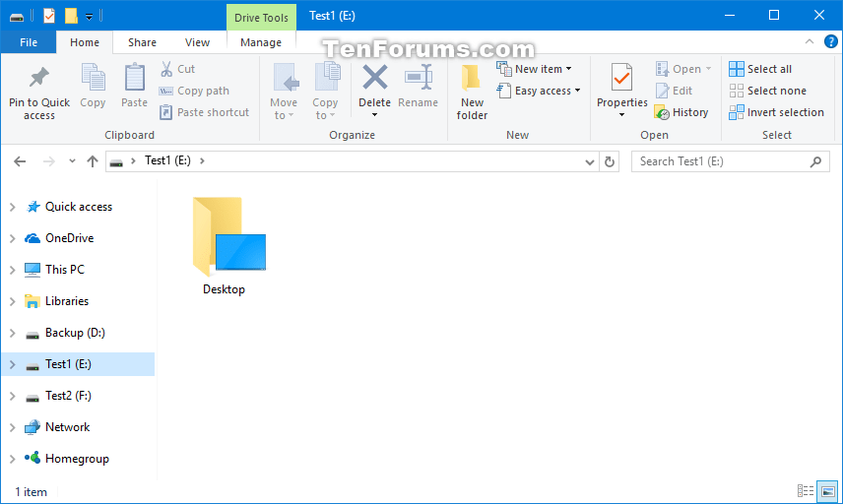843x504 pixels.
Task: Click the Cut scissors icon
Action: click(166, 69)
